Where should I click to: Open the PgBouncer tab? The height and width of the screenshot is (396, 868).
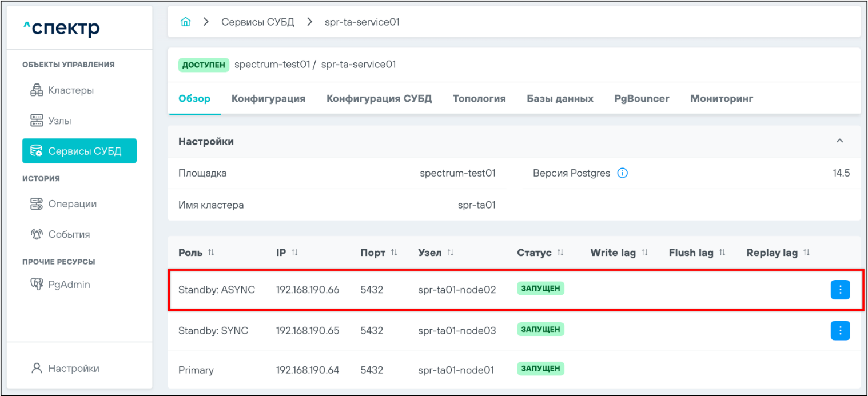(x=642, y=99)
